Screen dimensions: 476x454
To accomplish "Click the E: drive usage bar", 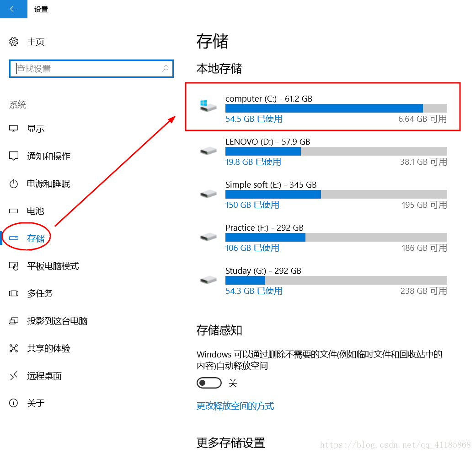I will pyautogui.click(x=336, y=194).
